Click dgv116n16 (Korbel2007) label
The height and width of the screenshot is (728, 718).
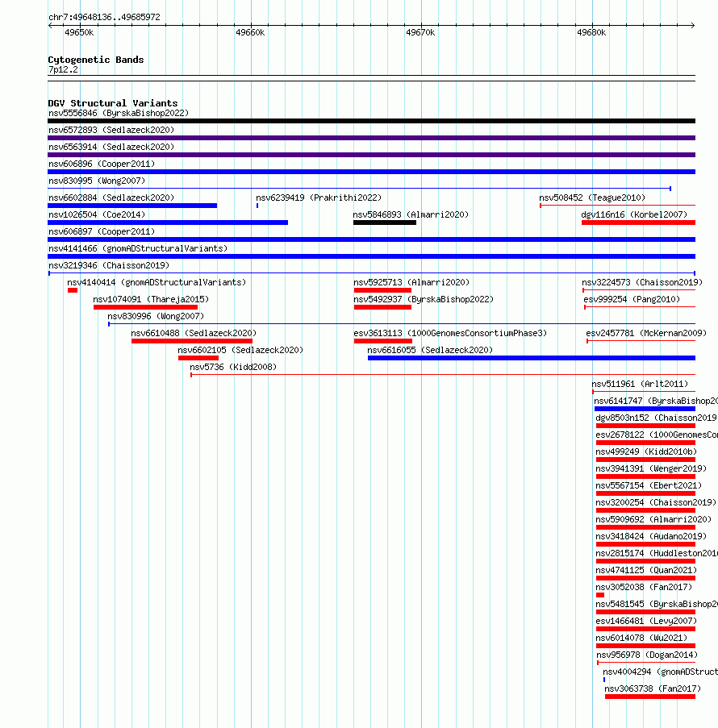634,215
